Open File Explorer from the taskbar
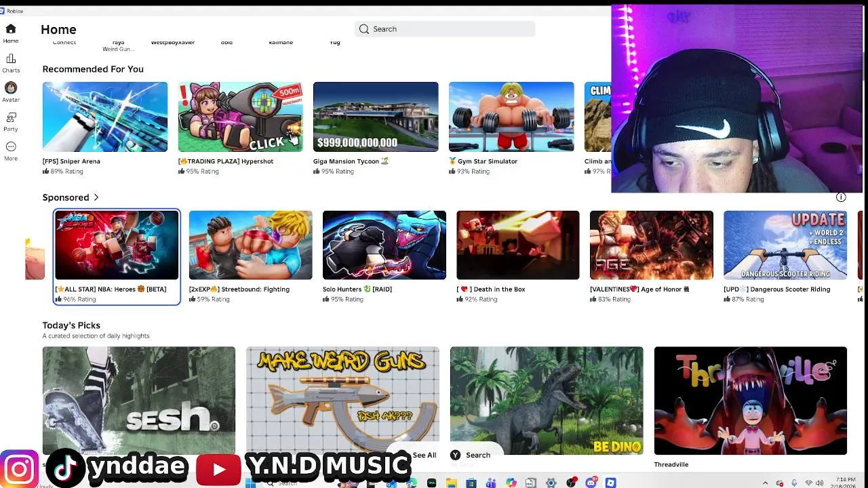Screen dimensions: 868x488 [x=451, y=483]
